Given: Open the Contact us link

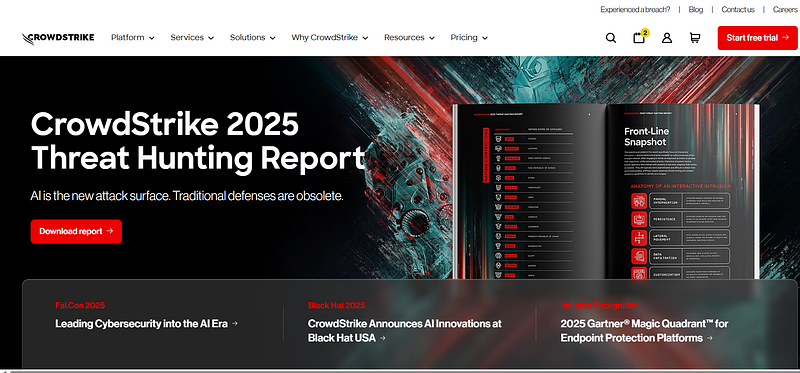Looking at the screenshot, I should click(737, 9).
